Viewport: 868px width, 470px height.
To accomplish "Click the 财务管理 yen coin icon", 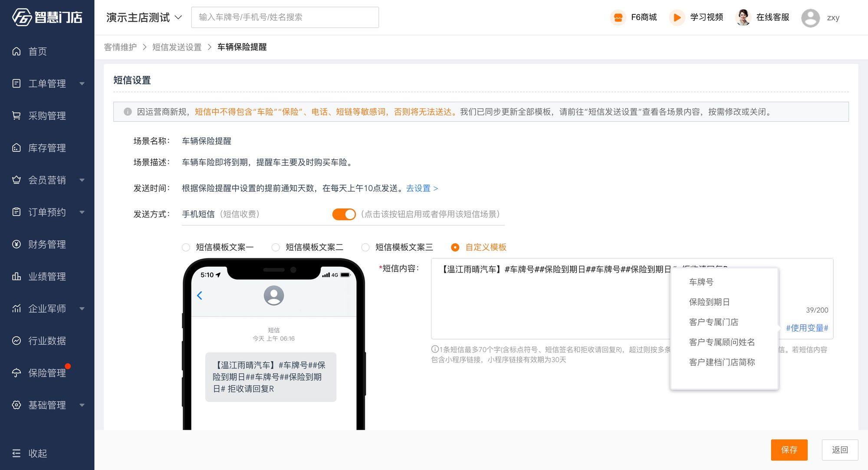I will click(x=16, y=244).
